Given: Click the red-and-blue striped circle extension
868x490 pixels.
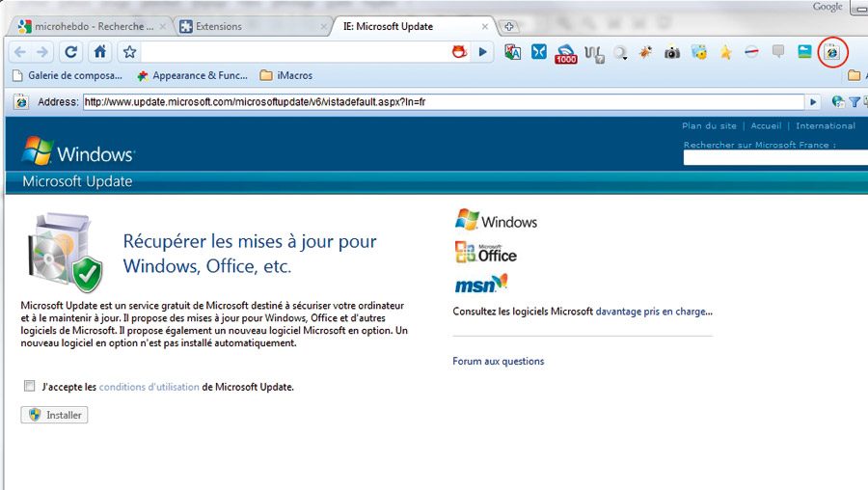Looking at the screenshot, I should point(751,52).
